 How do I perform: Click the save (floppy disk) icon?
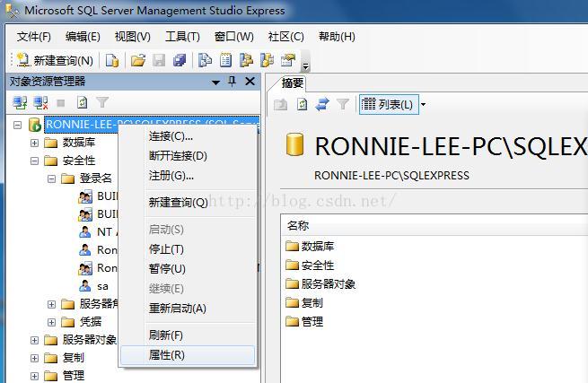[159, 60]
